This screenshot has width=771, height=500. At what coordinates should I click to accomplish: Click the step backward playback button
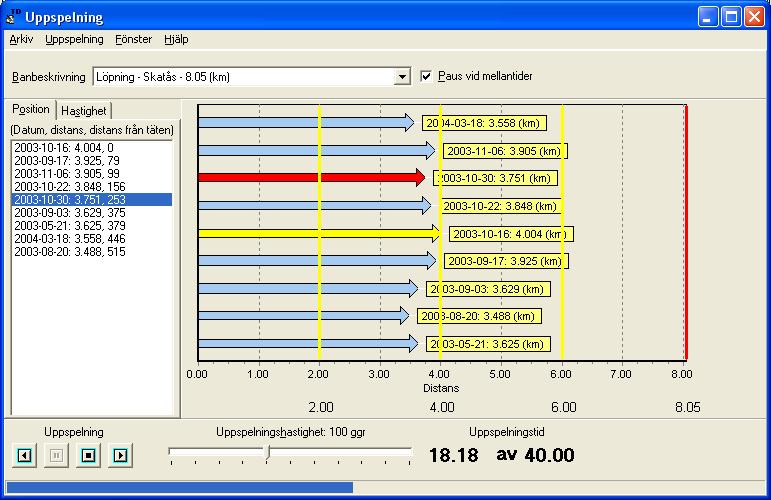point(24,456)
